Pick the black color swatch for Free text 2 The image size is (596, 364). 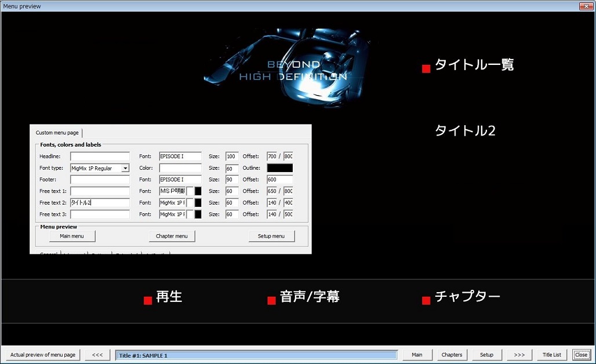coord(198,202)
